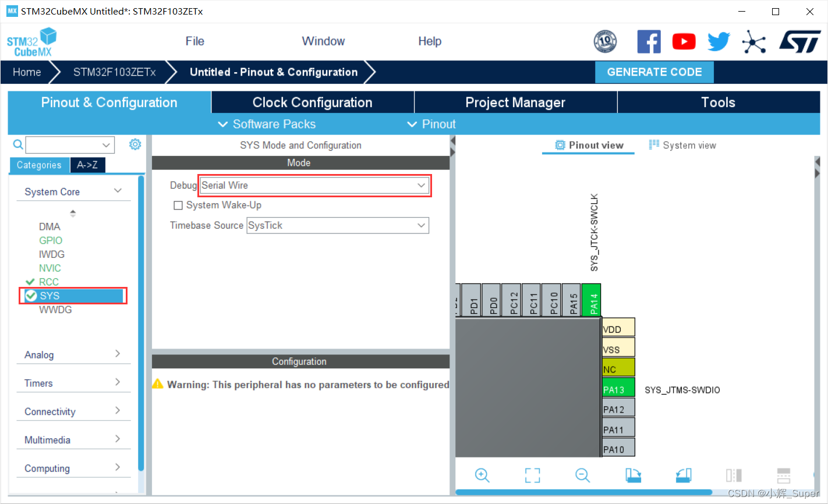
Task: Click the Pinout view chip icon
Action: tap(560, 145)
